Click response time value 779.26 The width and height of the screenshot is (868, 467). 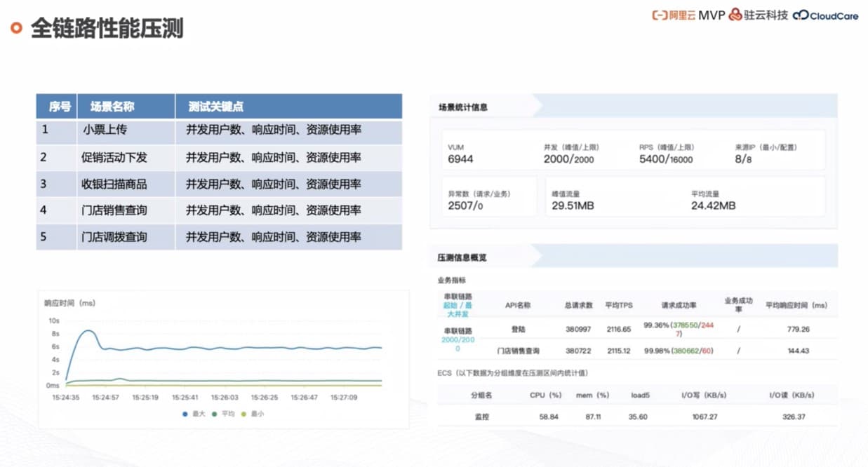[x=799, y=329]
